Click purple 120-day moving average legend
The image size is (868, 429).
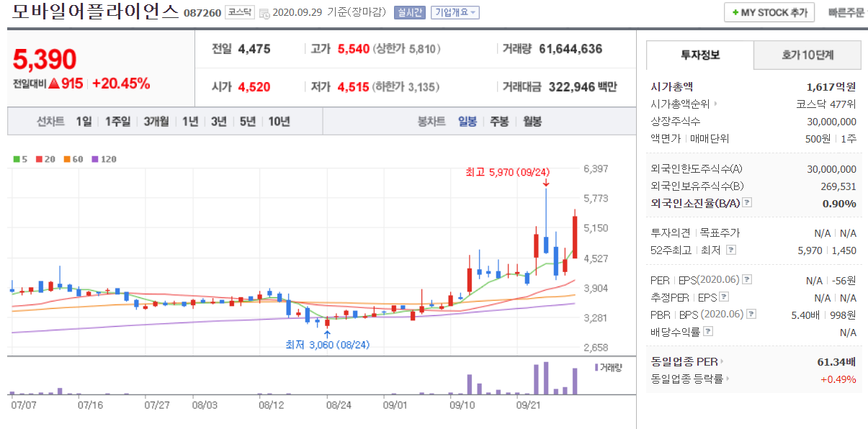pos(104,159)
